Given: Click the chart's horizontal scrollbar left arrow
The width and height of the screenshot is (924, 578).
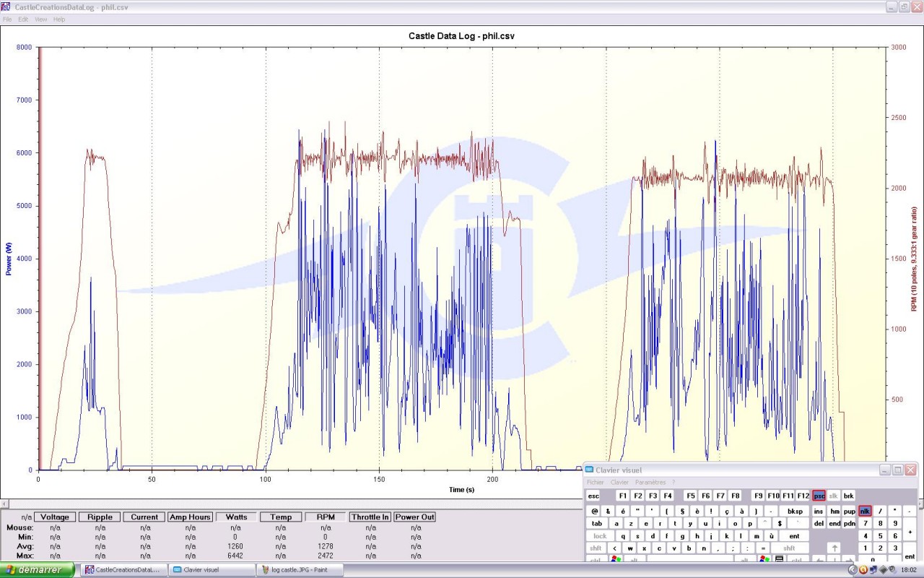Looking at the screenshot, I should 4,504.
